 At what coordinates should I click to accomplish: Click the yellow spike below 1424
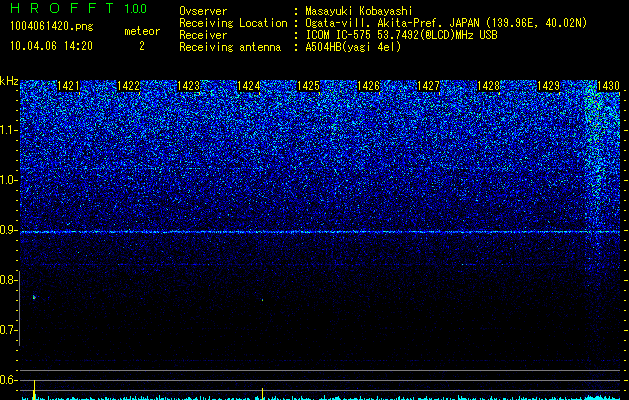coord(262,393)
